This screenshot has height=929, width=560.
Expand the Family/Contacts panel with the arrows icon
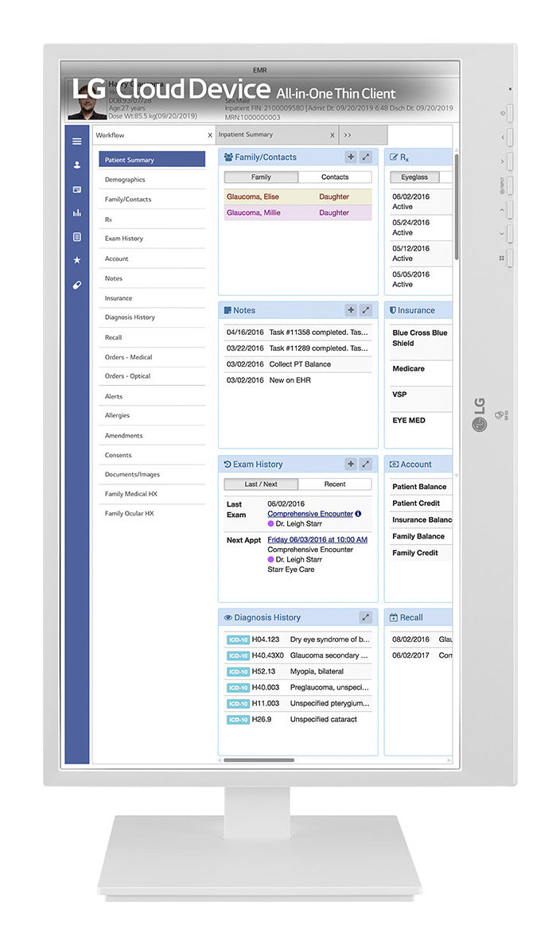click(x=366, y=157)
